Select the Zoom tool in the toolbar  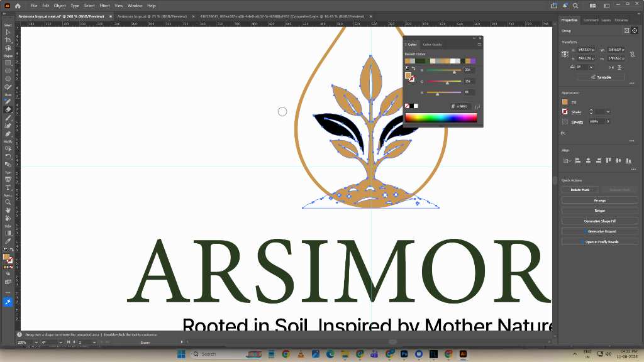pyautogui.click(x=8, y=202)
